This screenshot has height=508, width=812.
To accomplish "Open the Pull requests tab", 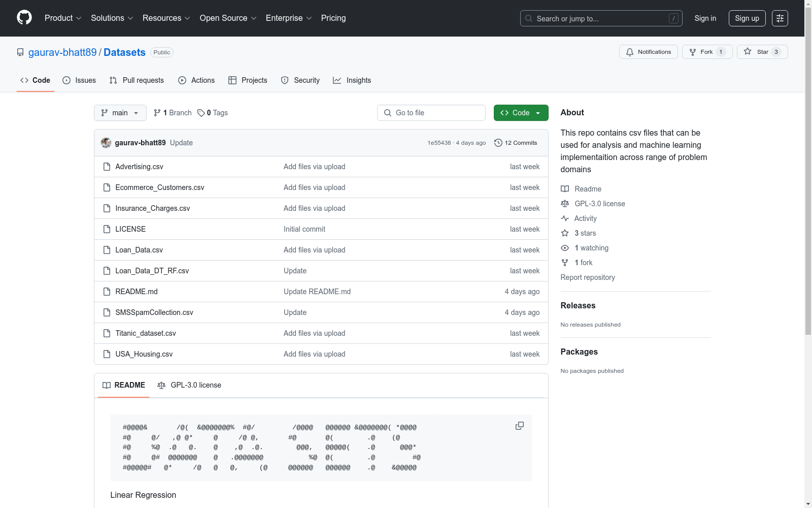I will [x=137, y=80].
